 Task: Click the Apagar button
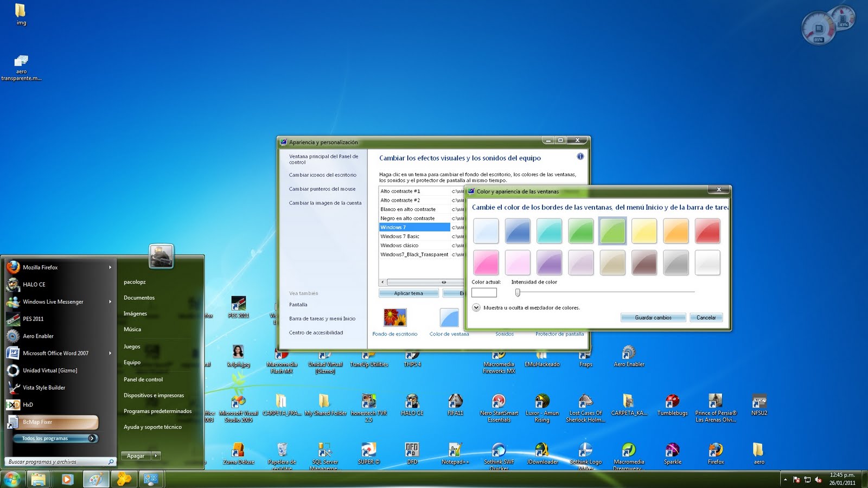(136, 456)
